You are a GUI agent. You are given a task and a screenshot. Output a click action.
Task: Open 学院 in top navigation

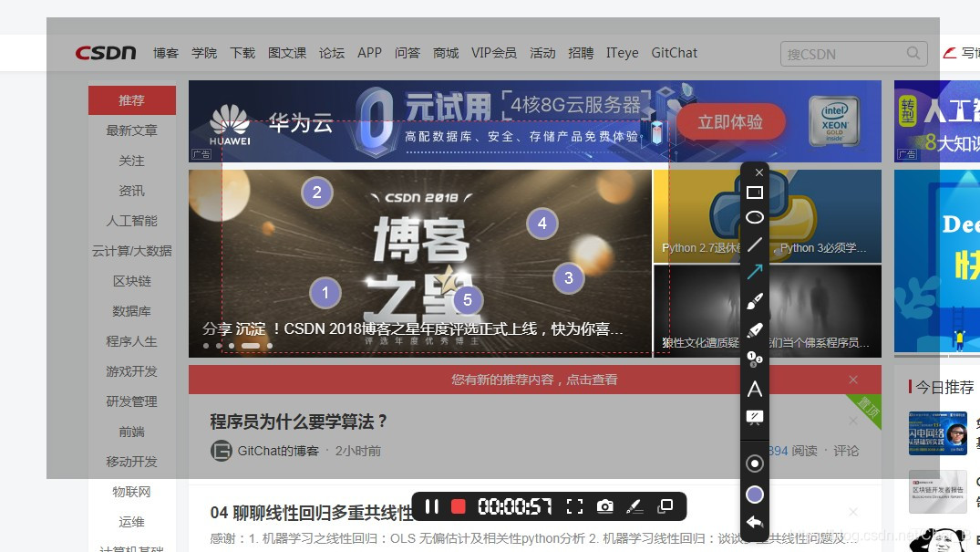click(x=204, y=53)
